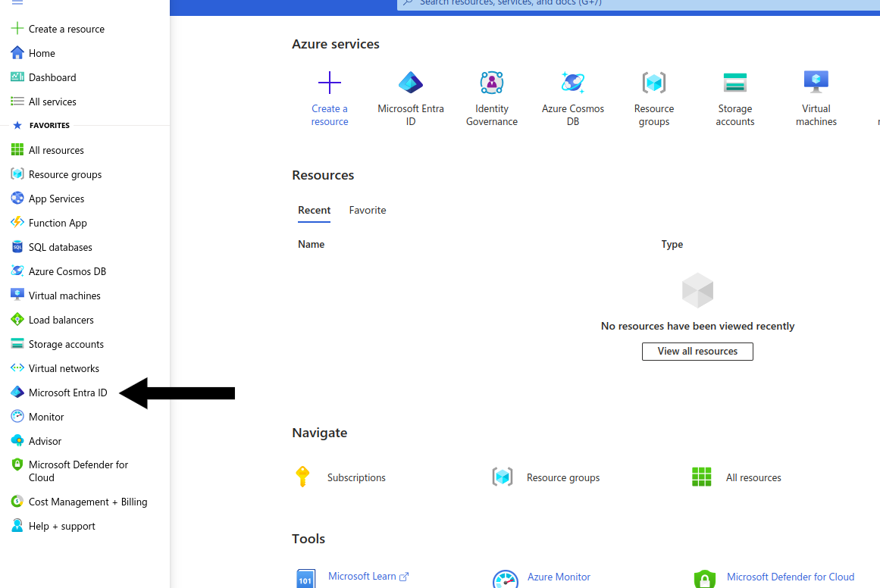Image resolution: width=880 pixels, height=588 pixels.
Task: Click the Resource groups icon in Azure services
Action: (653, 83)
